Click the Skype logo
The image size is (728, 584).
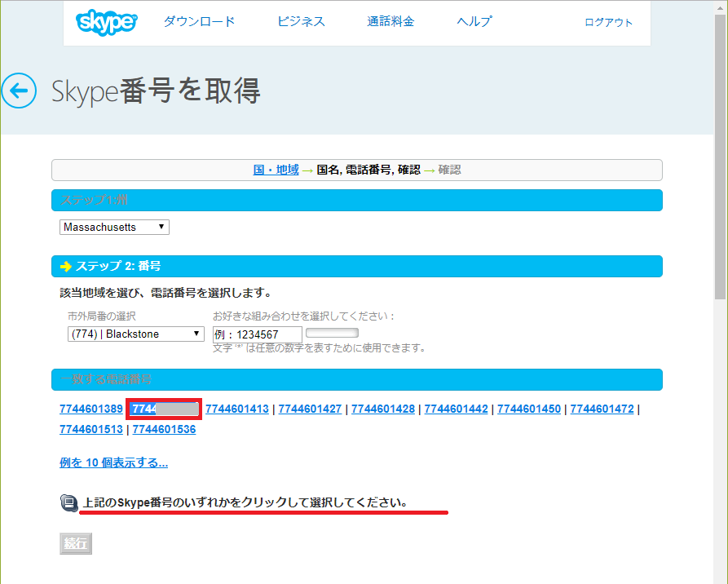[x=106, y=22]
